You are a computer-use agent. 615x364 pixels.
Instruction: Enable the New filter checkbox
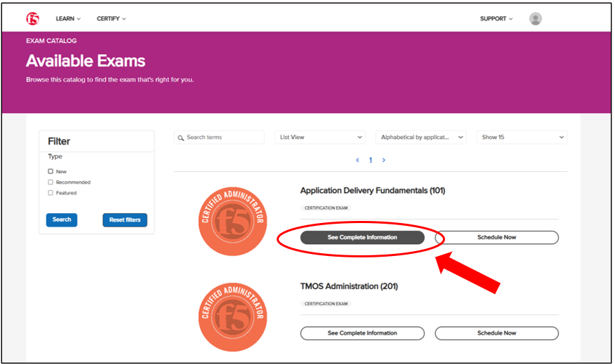(x=51, y=171)
